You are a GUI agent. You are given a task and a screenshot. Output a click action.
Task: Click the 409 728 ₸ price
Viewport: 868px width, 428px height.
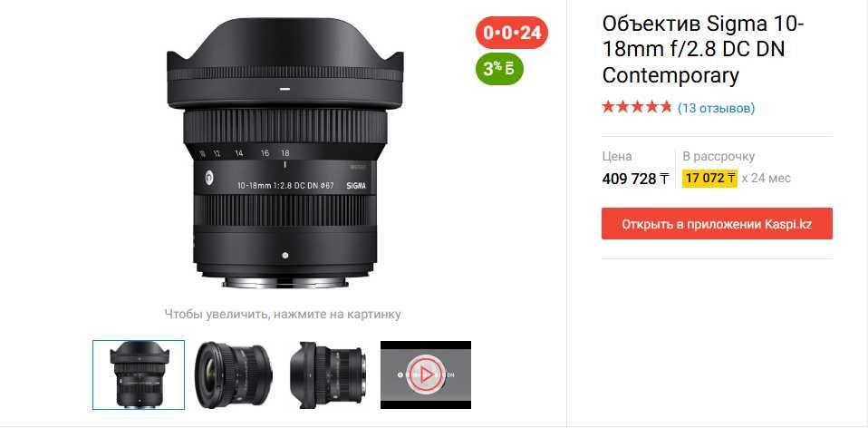635,179
